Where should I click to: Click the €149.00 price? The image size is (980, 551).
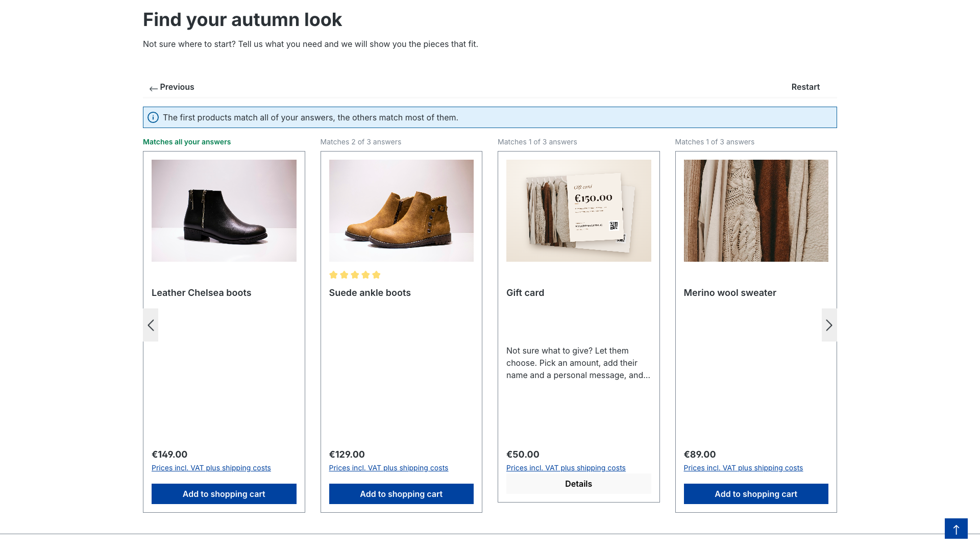coord(169,455)
